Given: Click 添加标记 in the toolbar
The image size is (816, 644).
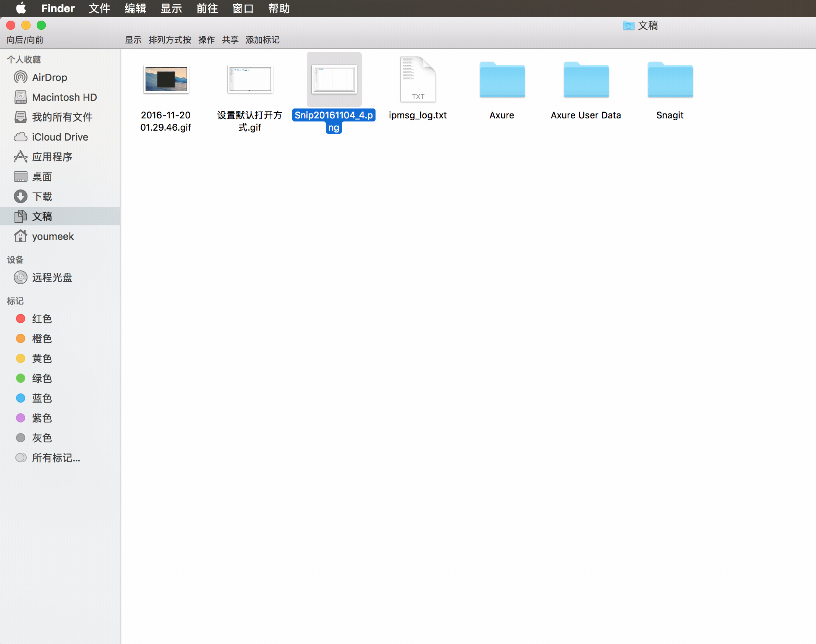Looking at the screenshot, I should click(x=262, y=40).
